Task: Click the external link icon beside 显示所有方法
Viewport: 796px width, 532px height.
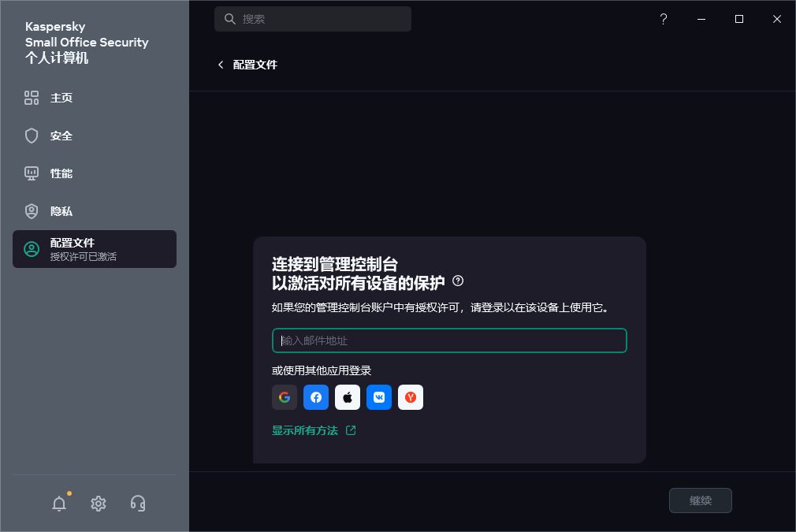Action: pos(351,430)
